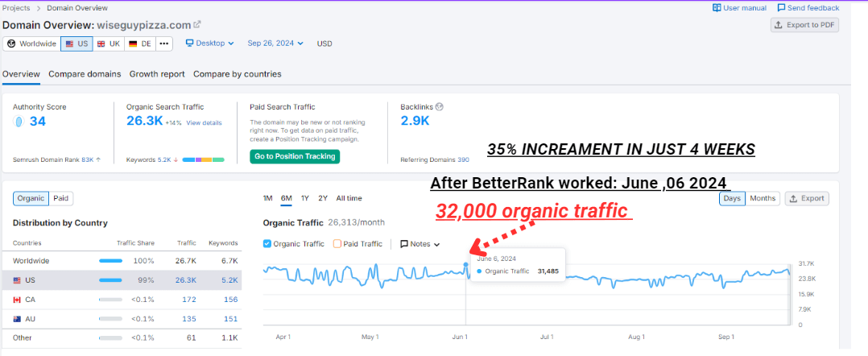Select the 1M time range
This screenshot has height=356, width=868.
click(x=267, y=198)
